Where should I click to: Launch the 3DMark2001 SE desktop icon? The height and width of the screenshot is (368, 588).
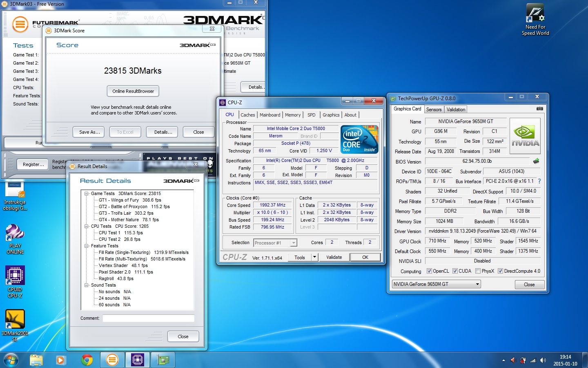15,325
